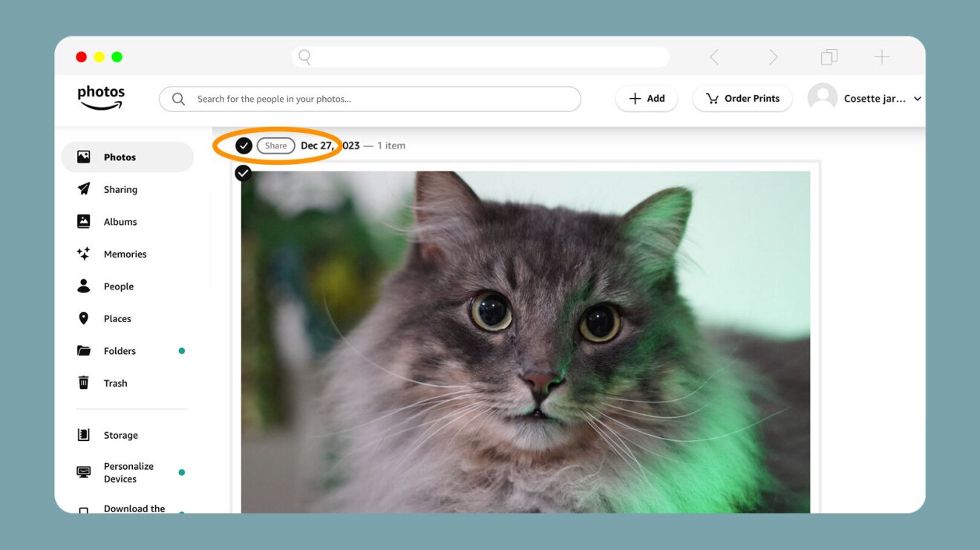Open the Storage icon in sidebar
Image resolution: width=980 pixels, height=550 pixels.
click(84, 435)
